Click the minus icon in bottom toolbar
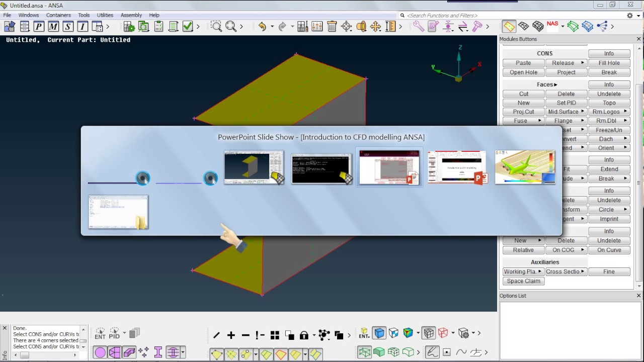644x362 pixels. click(246, 335)
